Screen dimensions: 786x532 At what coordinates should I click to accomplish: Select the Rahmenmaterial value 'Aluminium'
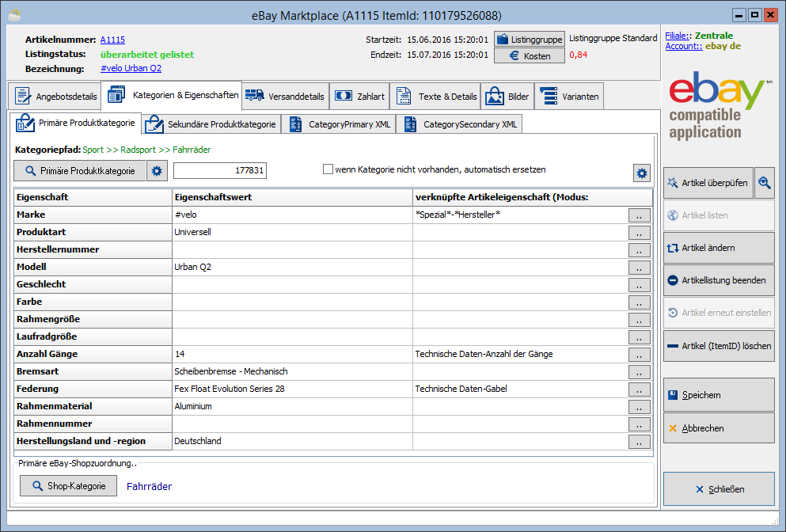[292, 406]
